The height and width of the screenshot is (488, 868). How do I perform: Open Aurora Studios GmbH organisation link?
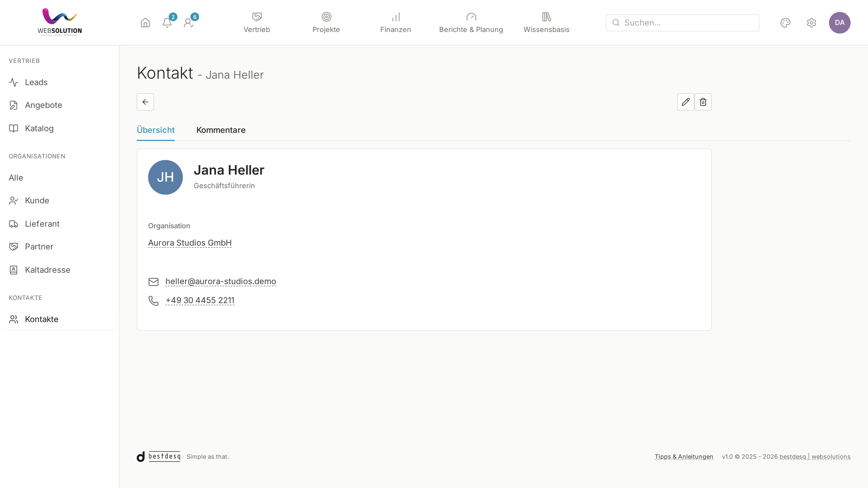pos(190,243)
